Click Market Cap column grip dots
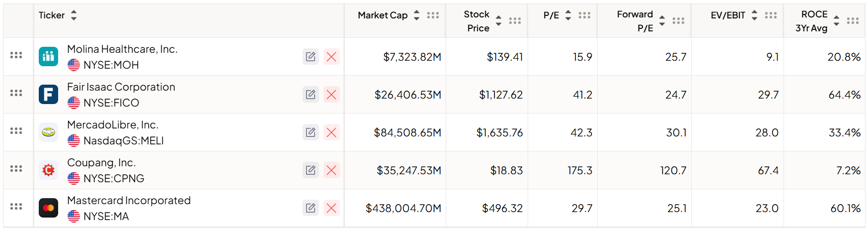The width and height of the screenshot is (868, 230). point(433,15)
